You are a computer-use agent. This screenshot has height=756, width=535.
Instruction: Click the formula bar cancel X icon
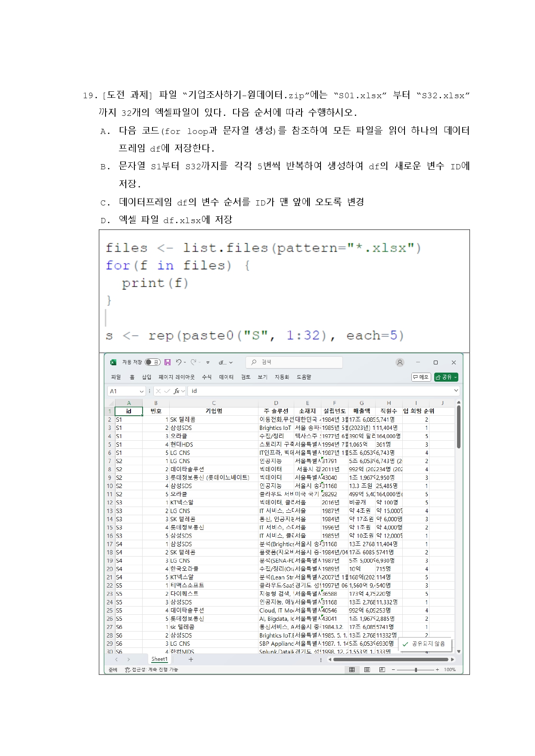(158, 391)
